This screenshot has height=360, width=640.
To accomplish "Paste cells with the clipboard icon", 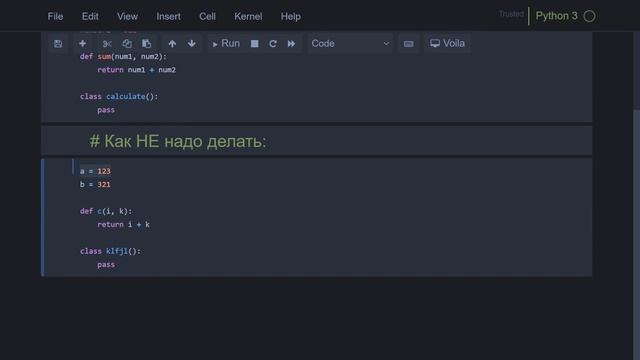I will click(147, 44).
